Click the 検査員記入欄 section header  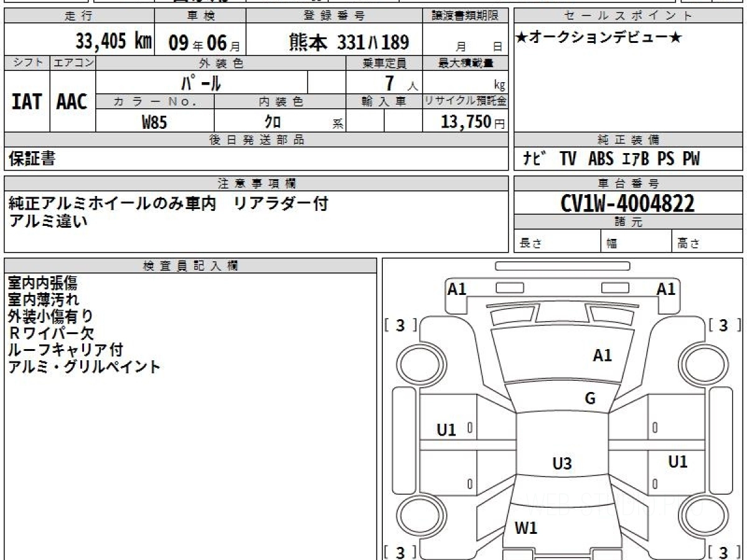(190, 266)
